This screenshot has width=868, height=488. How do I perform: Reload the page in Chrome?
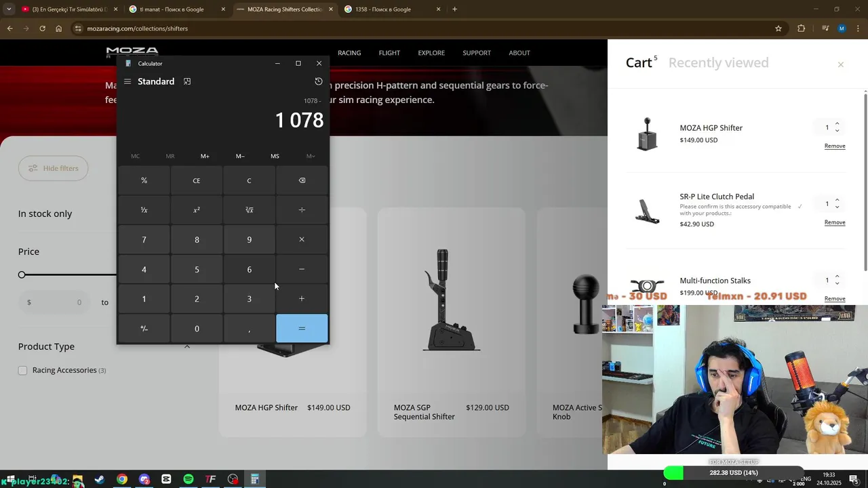(x=42, y=28)
